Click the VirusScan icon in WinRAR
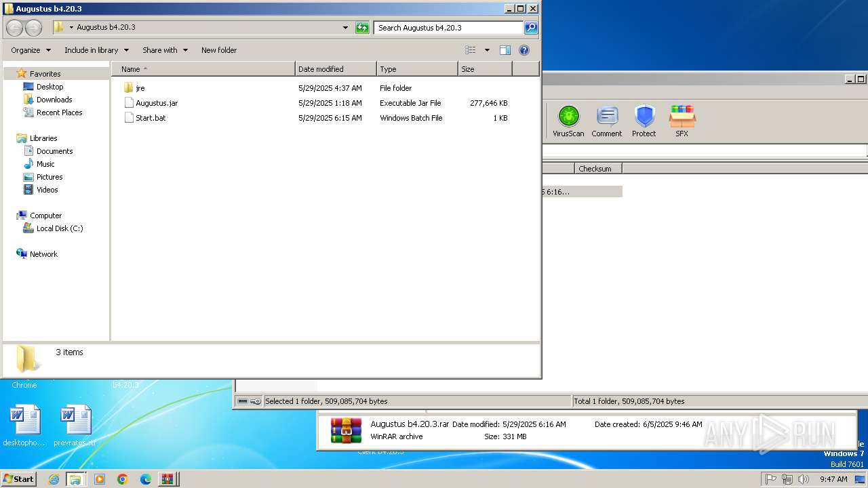The height and width of the screenshot is (488, 868). click(x=568, y=121)
